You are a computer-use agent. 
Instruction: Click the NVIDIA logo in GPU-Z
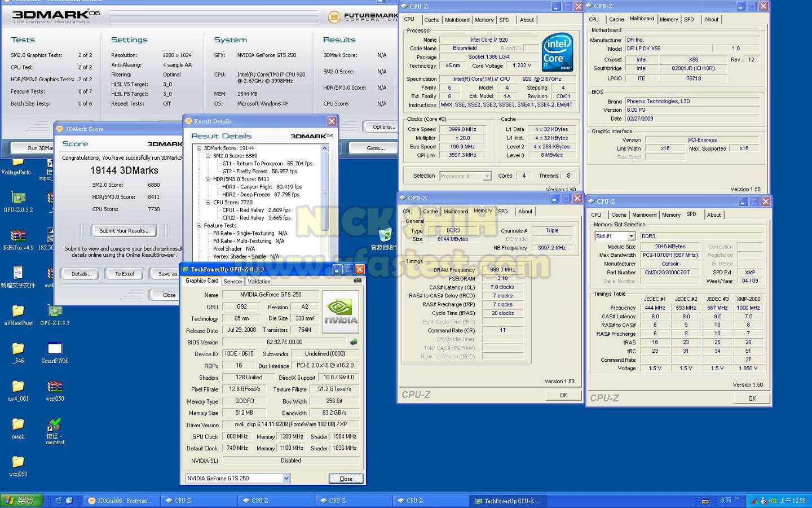click(x=341, y=312)
